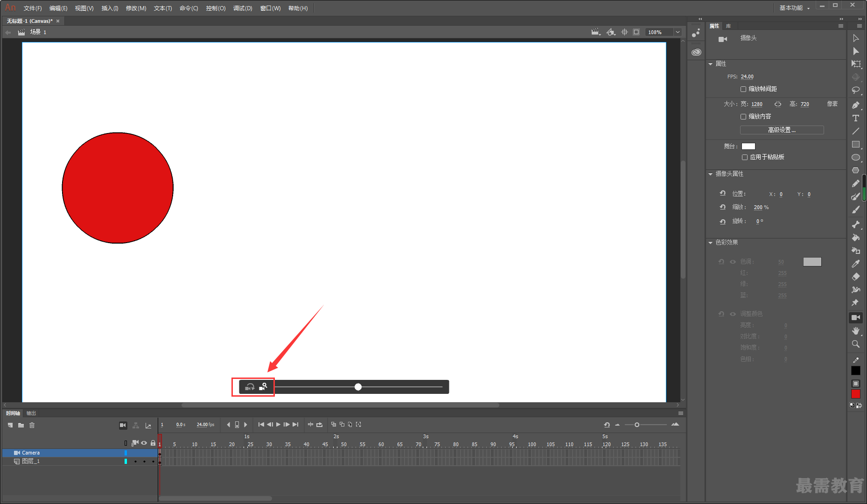Delete the selected timeline layer
The height and width of the screenshot is (504, 867).
tap(32, 425)
